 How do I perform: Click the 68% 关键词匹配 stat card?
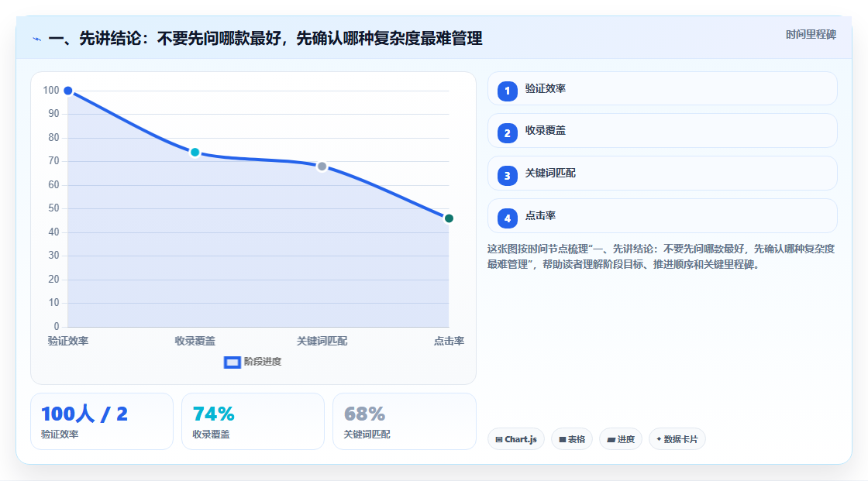tap(405, 422)
